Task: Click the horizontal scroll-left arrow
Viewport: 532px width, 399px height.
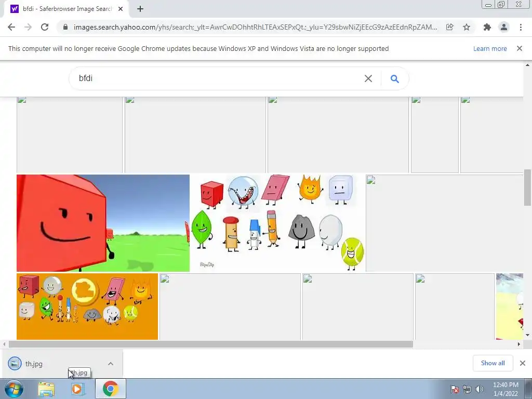Action: point(4,344)
